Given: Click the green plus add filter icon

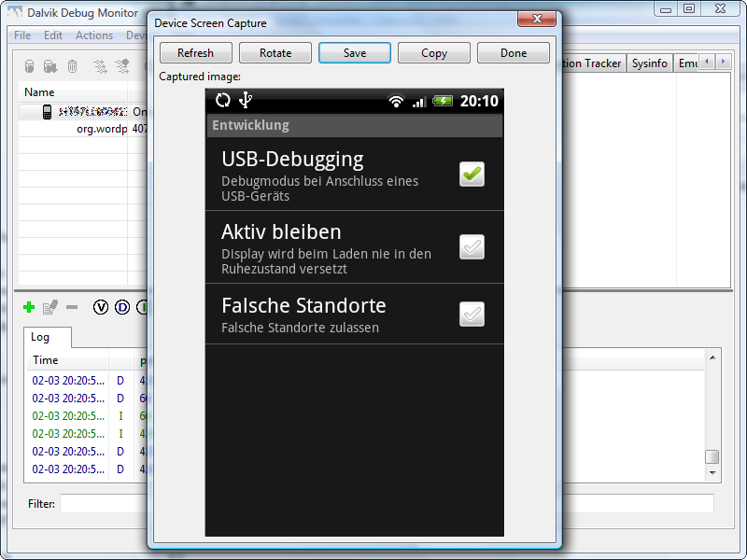Looking at the screenshot, I should click(x=29, y=306).
